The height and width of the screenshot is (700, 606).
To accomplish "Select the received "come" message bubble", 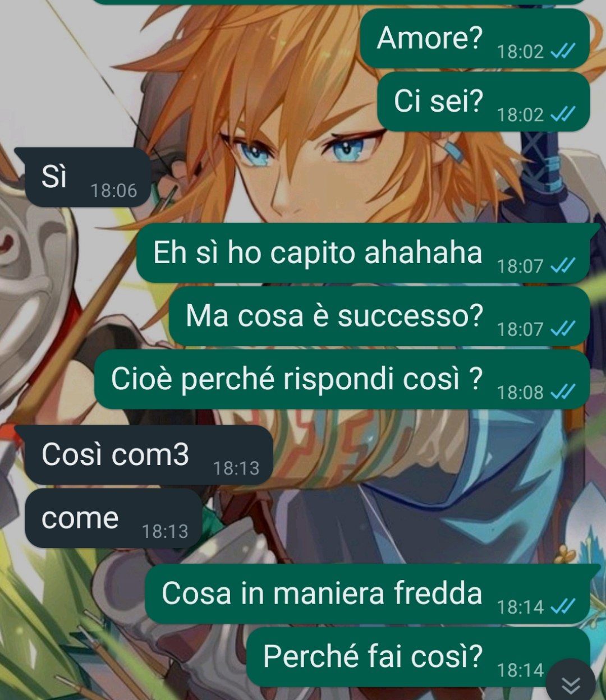I will point(113,518).
